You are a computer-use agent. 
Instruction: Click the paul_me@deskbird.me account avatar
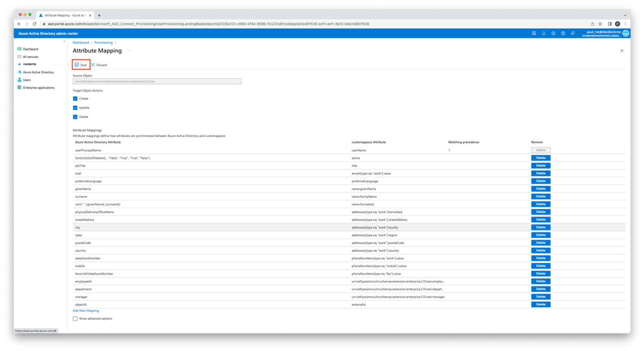tap(625, 33)
